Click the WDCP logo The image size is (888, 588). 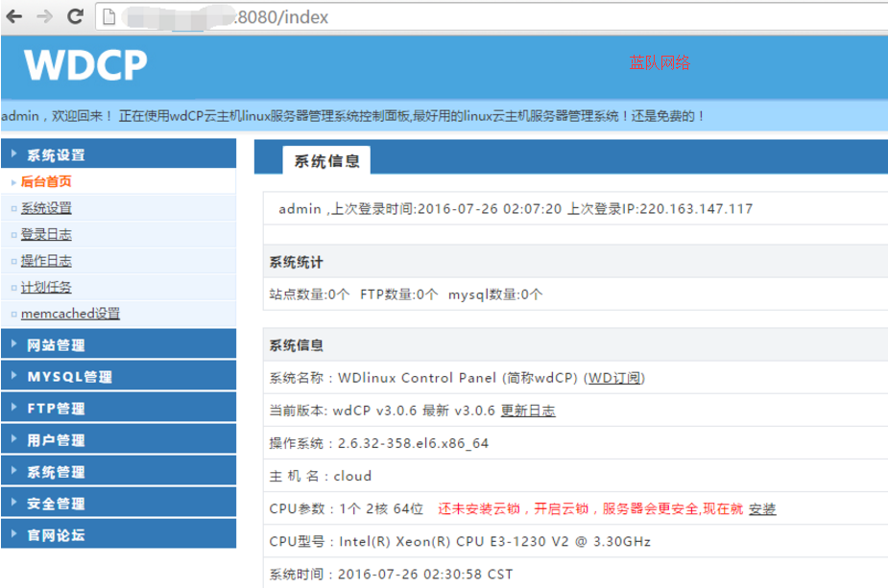pos(85,65)
